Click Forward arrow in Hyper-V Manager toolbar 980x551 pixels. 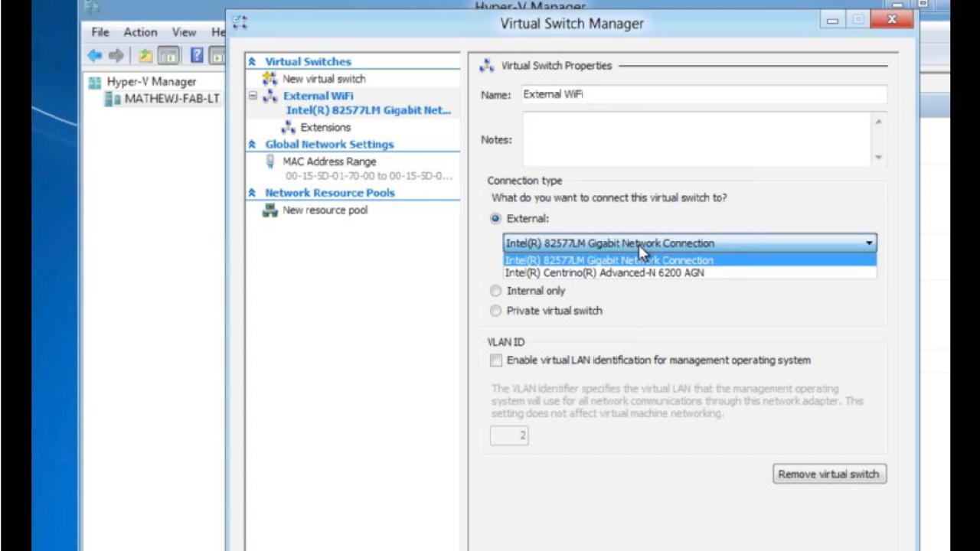[116, 55]
